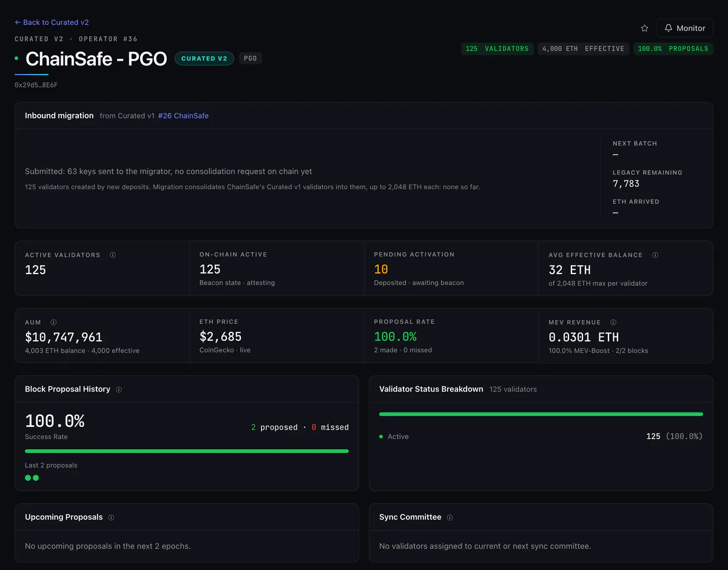Click 'No validators assigned' sync message
728x570 pixels.
pyautogui.click(x=485, y=546)
